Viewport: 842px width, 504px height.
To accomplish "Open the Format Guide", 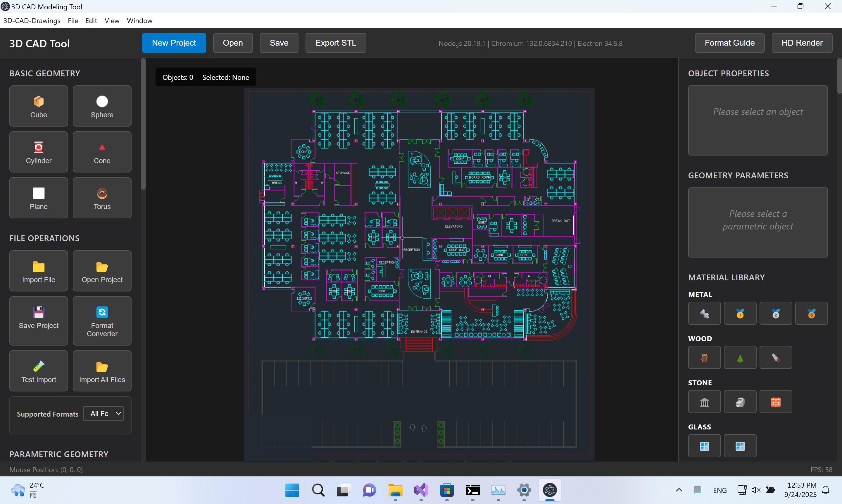I will click(729, 43).
